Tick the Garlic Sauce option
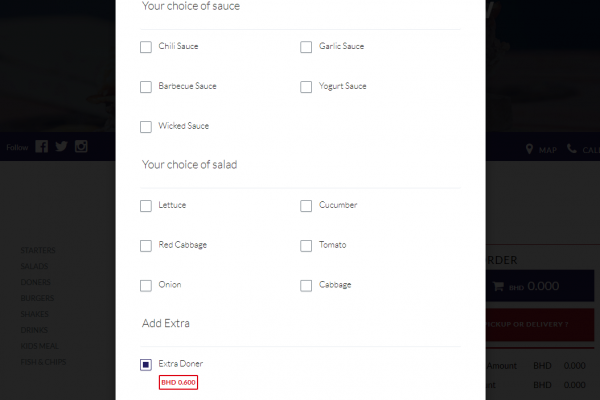Screen dimensions: 600x400 pyautogui.click(x=306, y=47)
